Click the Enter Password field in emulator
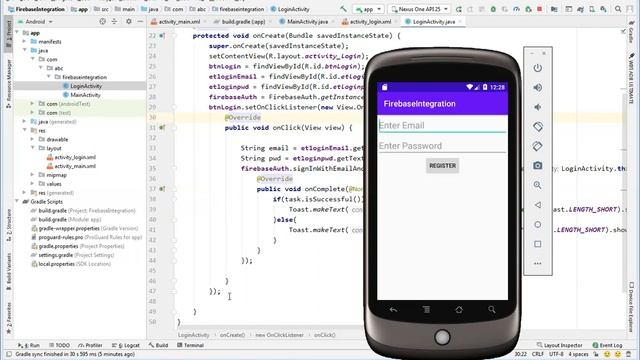 click(442, 146)
